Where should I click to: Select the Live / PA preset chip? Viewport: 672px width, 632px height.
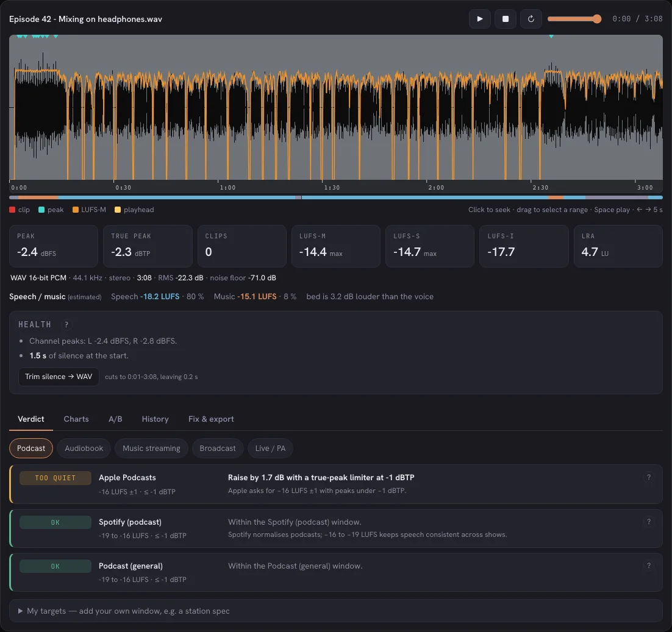(270, 449)
